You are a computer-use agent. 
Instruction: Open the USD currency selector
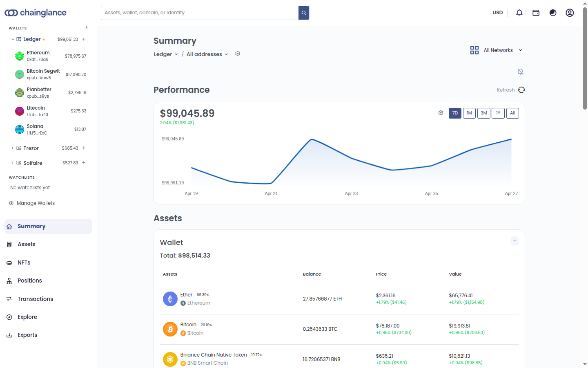[497, 13]
